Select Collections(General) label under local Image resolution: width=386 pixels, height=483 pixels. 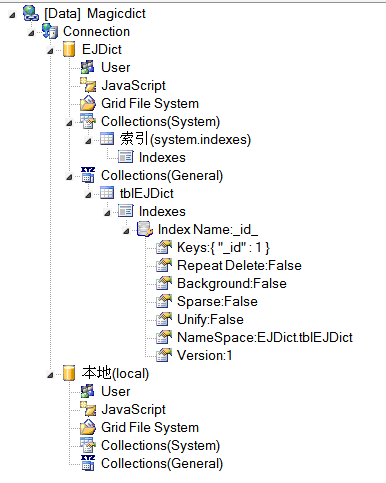[x=162, y=464]
